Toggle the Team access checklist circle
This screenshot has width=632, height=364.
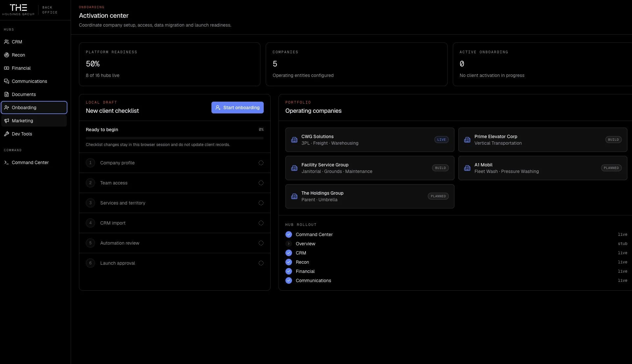pos(261,183)
